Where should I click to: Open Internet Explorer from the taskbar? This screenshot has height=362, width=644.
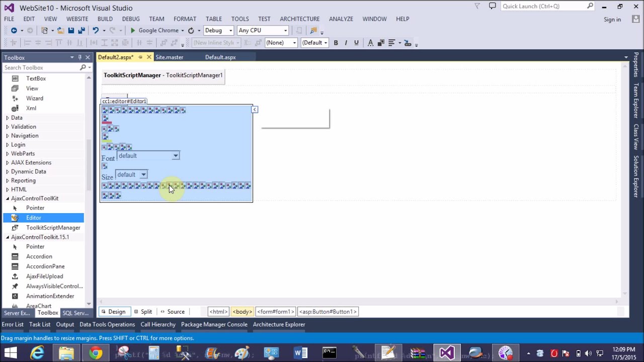37,353
